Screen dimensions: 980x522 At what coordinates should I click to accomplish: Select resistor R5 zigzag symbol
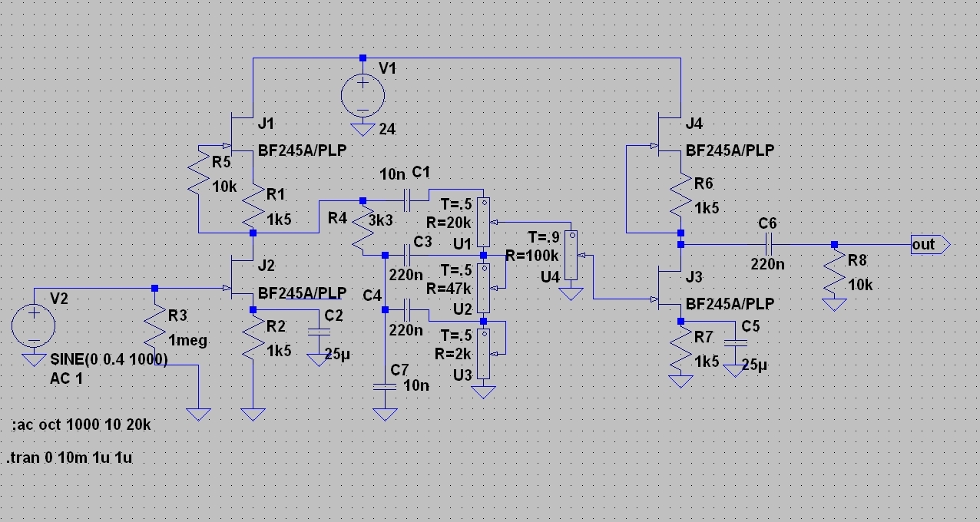[x=199, y=172]
